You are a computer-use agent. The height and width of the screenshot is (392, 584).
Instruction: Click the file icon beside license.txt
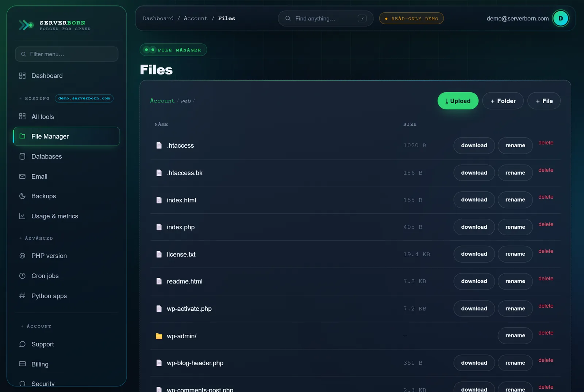pyautogui.click(x=159, y=254)
